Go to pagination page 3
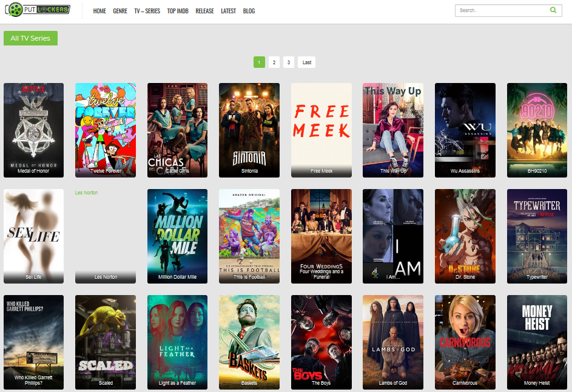Image resolution: width=572 pixels, height=392 pixels. pos(289,62)
